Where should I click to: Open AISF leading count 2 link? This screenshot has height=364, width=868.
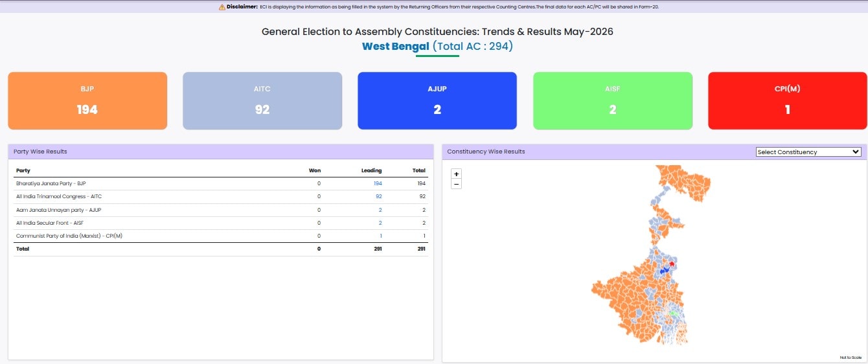point(380,223)
